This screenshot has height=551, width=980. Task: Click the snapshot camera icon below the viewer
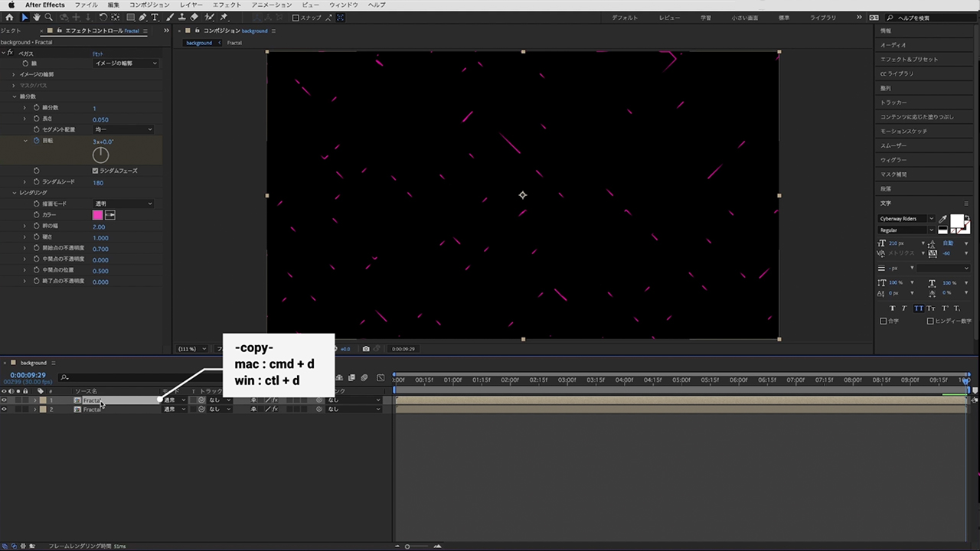366,349
